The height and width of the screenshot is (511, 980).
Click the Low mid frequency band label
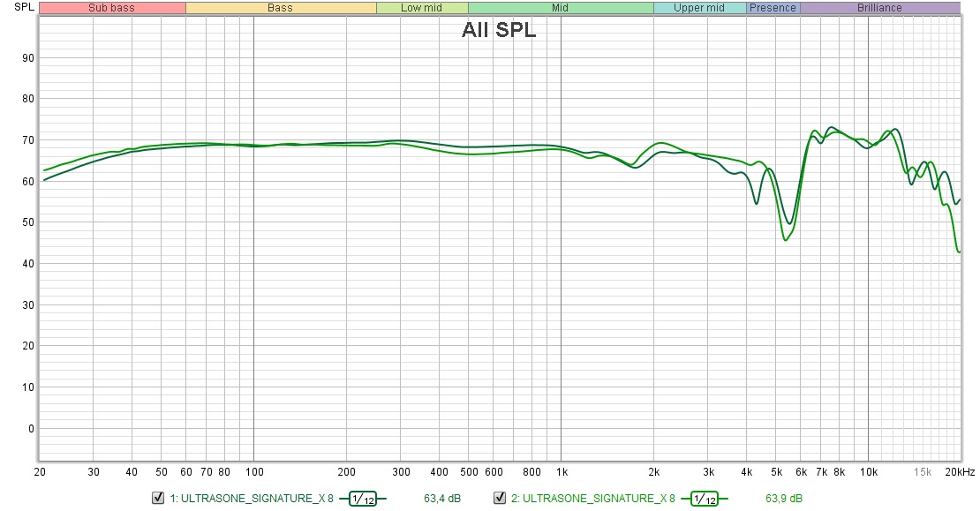421,7
